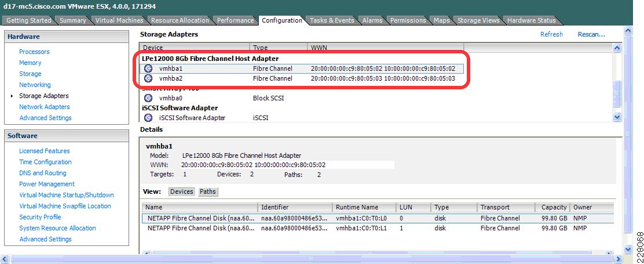Open Security Profile
The image size is (644, 264).
pos(40,216)
